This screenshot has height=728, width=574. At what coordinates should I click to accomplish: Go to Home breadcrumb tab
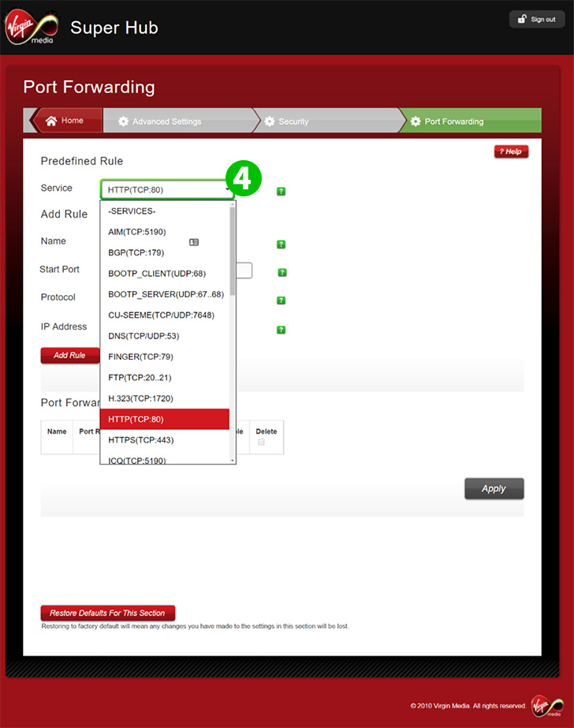(x=65, y=121)
